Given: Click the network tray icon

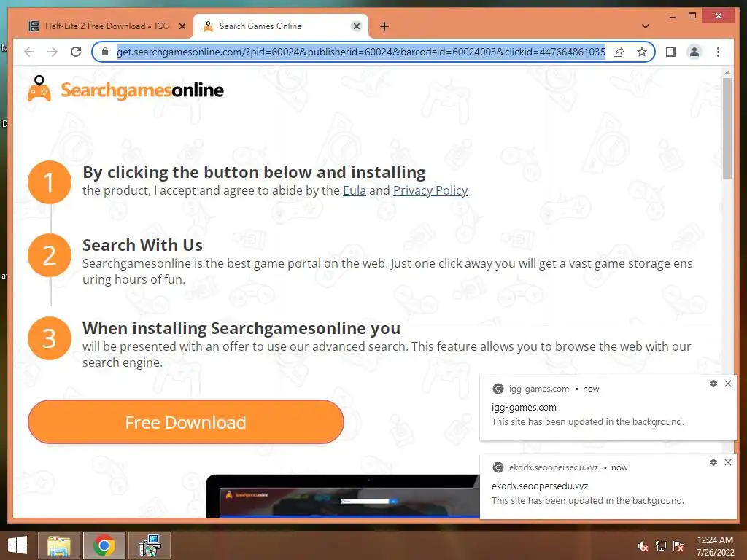Looking at the screenshot, I should click(661, 546).
